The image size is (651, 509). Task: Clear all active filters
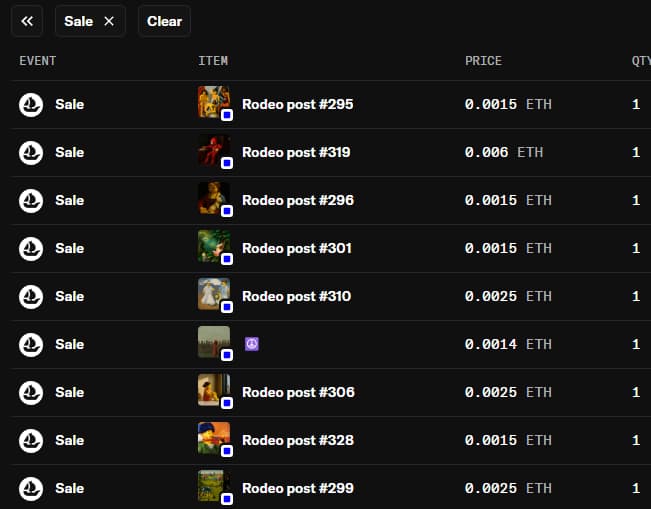[x=164, y=21]
